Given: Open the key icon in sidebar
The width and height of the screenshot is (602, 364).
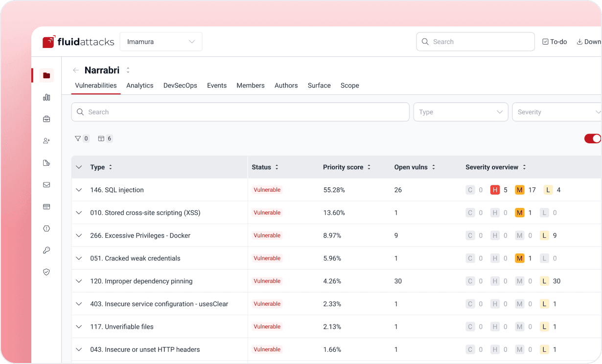Looking at the screenshot, I should (x=46, y=250).
